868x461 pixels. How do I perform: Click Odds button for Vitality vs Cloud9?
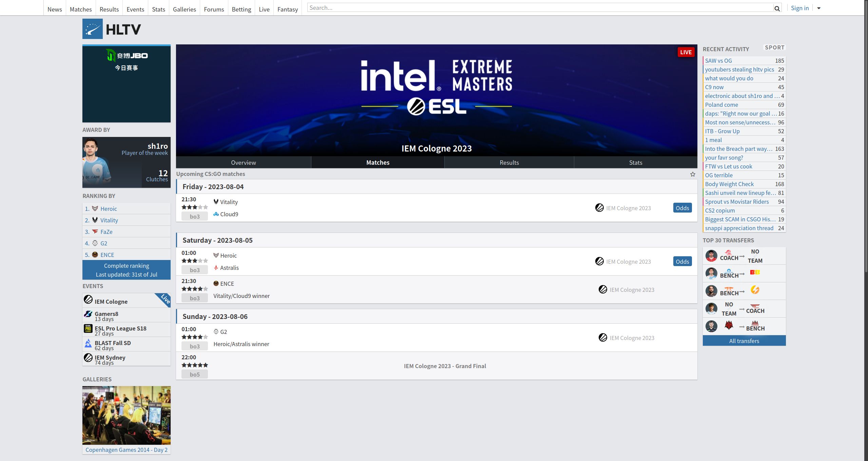[682, 208]
